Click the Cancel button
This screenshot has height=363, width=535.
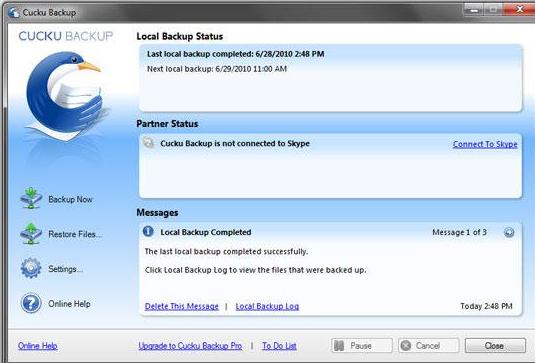[429, 346]
